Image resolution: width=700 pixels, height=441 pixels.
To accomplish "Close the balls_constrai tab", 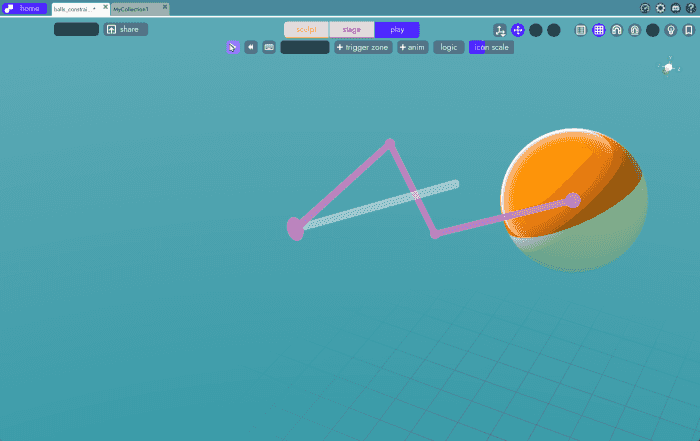I will click(105, 7).
